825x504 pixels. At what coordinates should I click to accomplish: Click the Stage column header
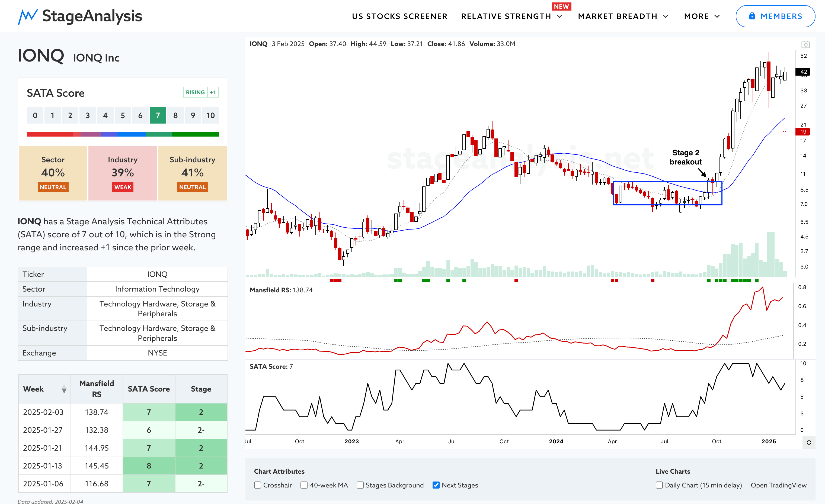tap(201, 389)
